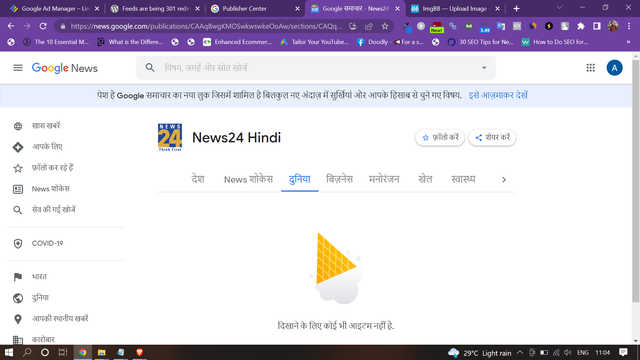Click Chrome icon in taskbar
This screenshot has width=640, height=360.
click(82, 352)
